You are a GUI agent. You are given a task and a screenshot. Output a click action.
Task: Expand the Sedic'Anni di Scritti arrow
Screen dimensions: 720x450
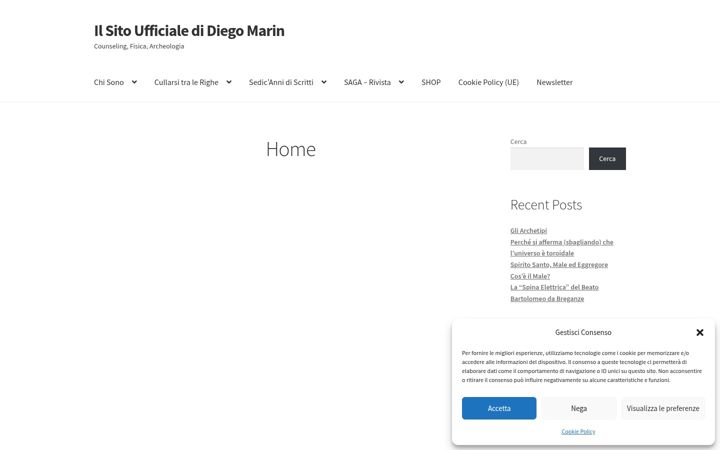pyautogui.click(x=324, y=82)
